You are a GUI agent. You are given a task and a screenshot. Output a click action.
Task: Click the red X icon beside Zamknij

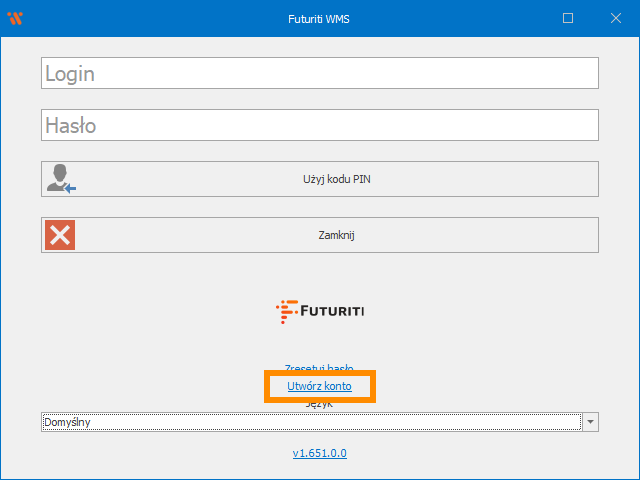60,235
